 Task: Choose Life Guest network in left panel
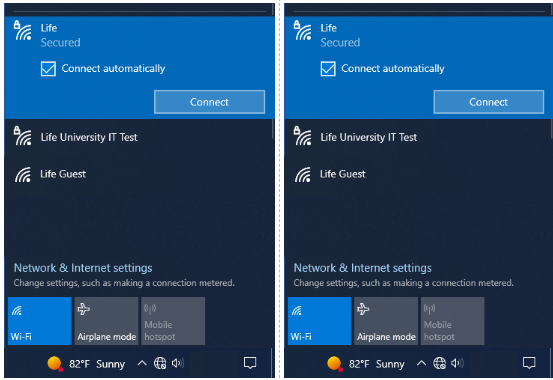139,174
